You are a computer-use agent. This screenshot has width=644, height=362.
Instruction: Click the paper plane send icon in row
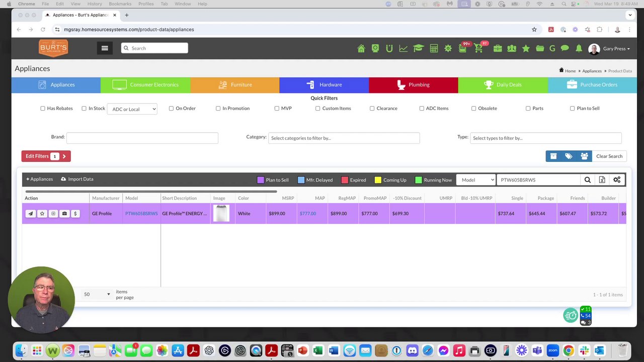(x=31, y=214)
